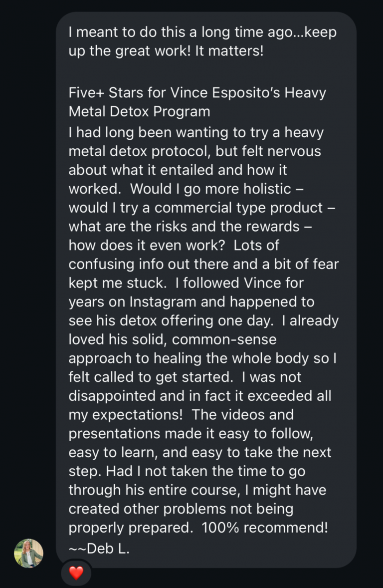383x588 pixels.
Task: Click the '~~Deb L.' signature text
Action: 99,549
